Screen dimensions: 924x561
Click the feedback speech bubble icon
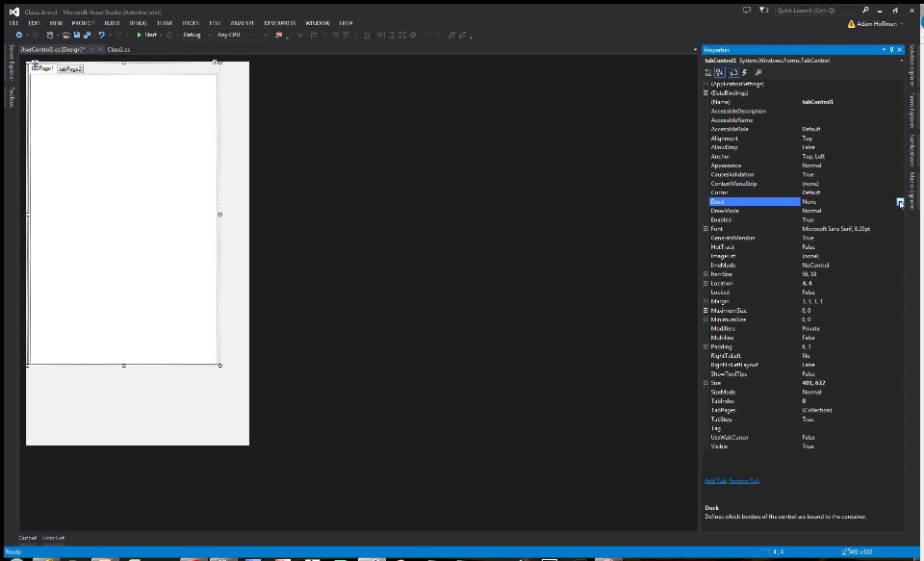747,10
